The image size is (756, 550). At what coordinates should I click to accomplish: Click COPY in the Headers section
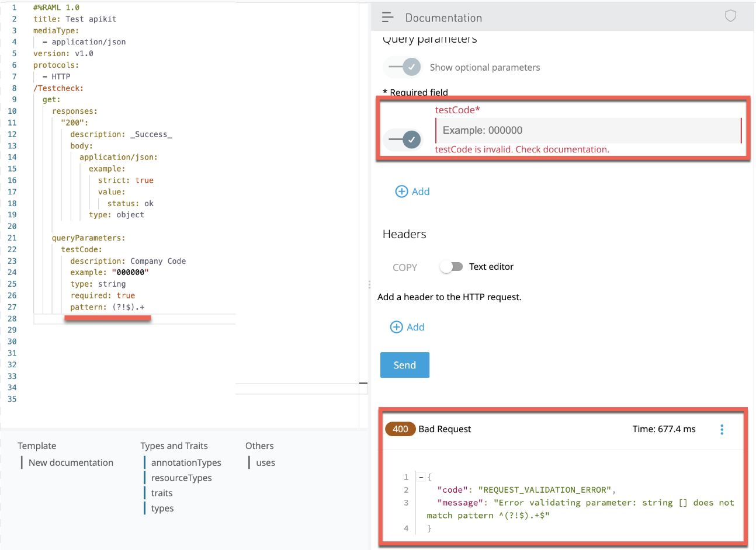(x=405, y=267)
